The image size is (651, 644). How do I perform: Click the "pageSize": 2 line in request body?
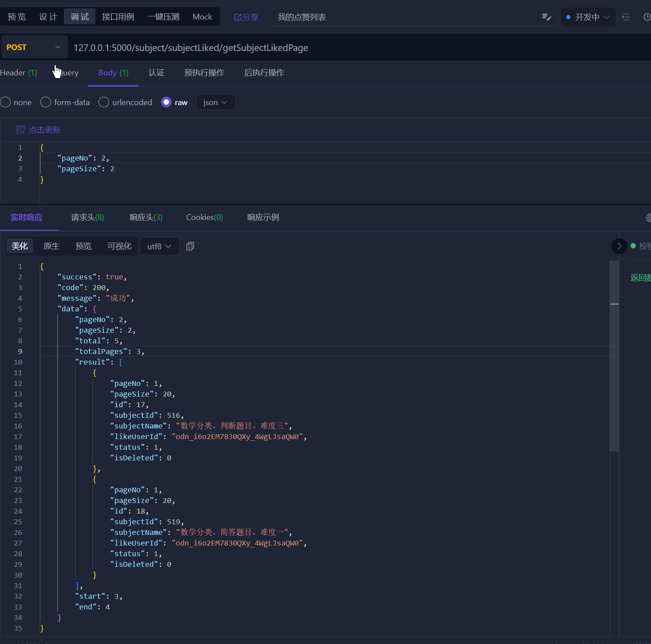click(86, 169)
